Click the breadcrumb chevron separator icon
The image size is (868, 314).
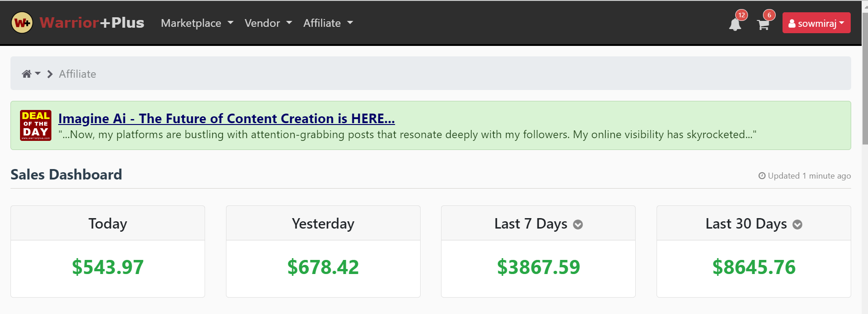[x=50, y=74]
